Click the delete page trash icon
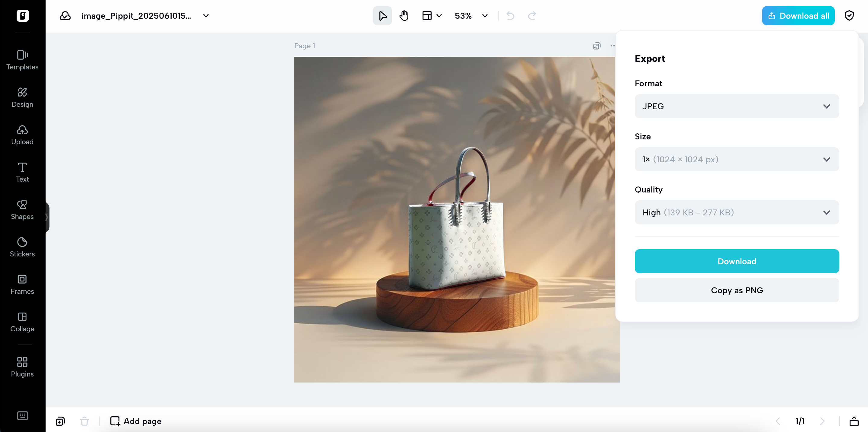The height and width of the screenshot is (432, 868). point(84,421)
